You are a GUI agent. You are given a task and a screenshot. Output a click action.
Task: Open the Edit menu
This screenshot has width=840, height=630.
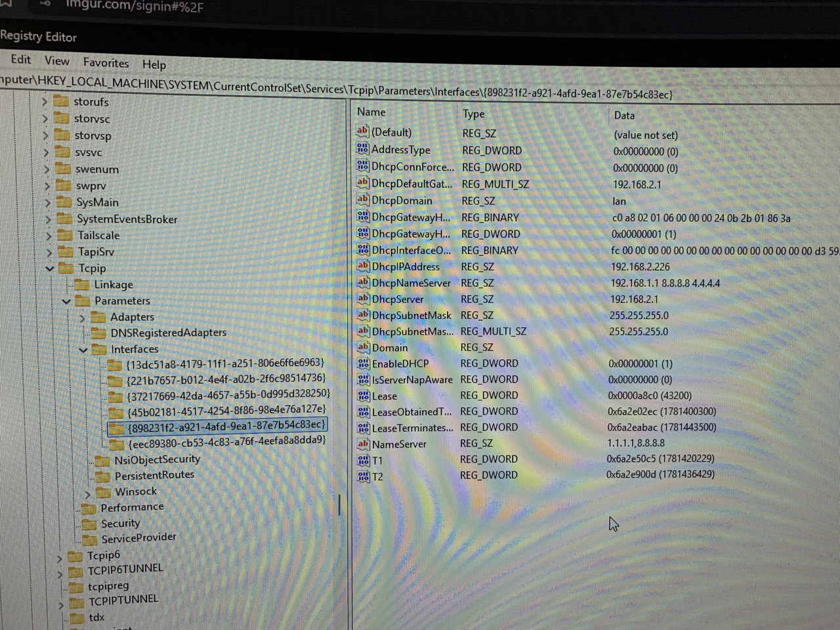[x=20, y=59]
